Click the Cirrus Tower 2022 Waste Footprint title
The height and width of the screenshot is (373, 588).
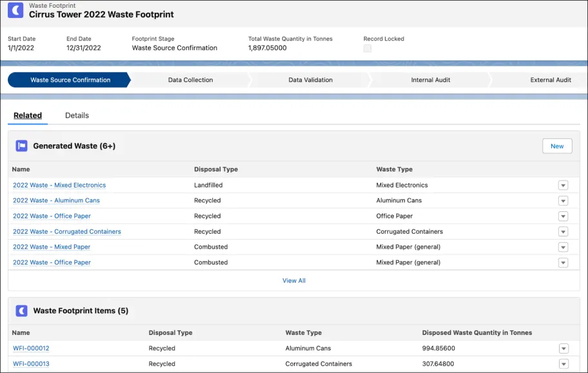click(101, 15)
